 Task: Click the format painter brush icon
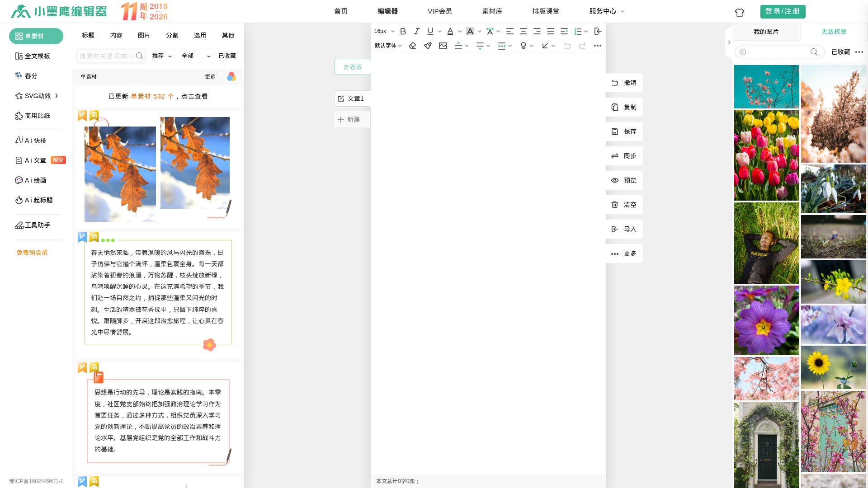coord(428,46)
